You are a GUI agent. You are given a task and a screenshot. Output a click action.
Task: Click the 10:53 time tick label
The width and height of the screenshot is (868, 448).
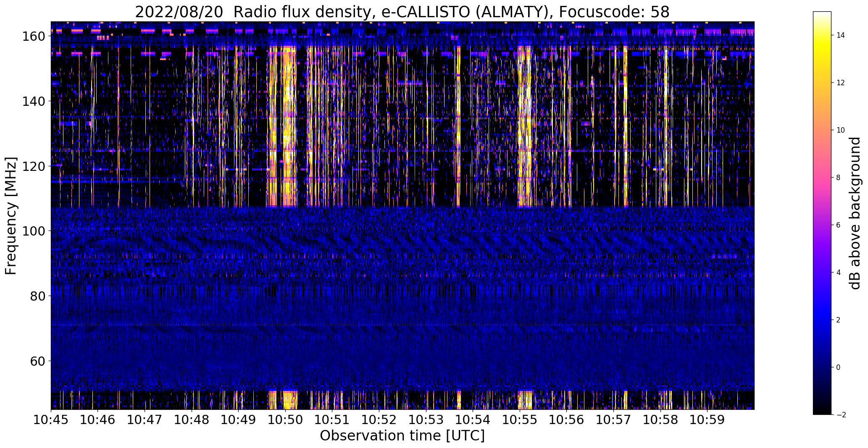(426, 419)
